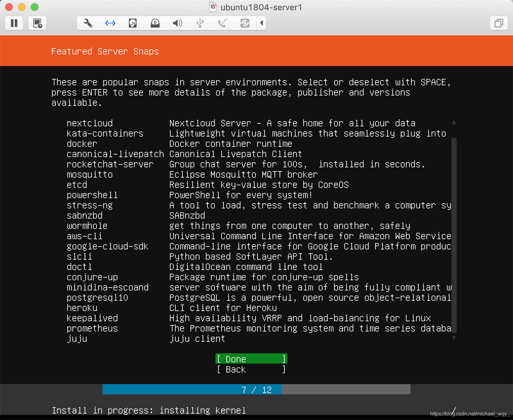Image resolution: width=513 pixels, height=420 pixels.
Task: Open VM settings wrench icon
Action: 88,23
